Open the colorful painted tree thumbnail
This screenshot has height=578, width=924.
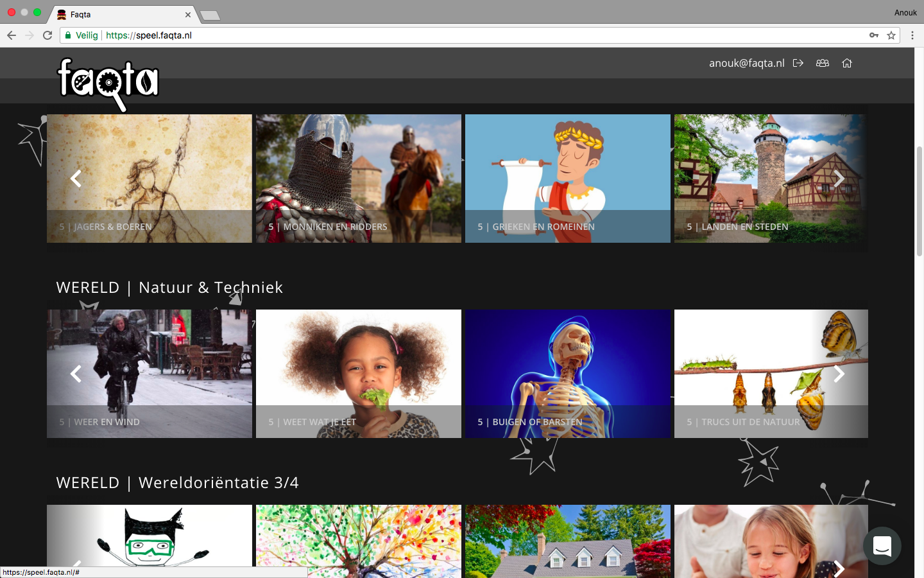click(x=359, y=541)
